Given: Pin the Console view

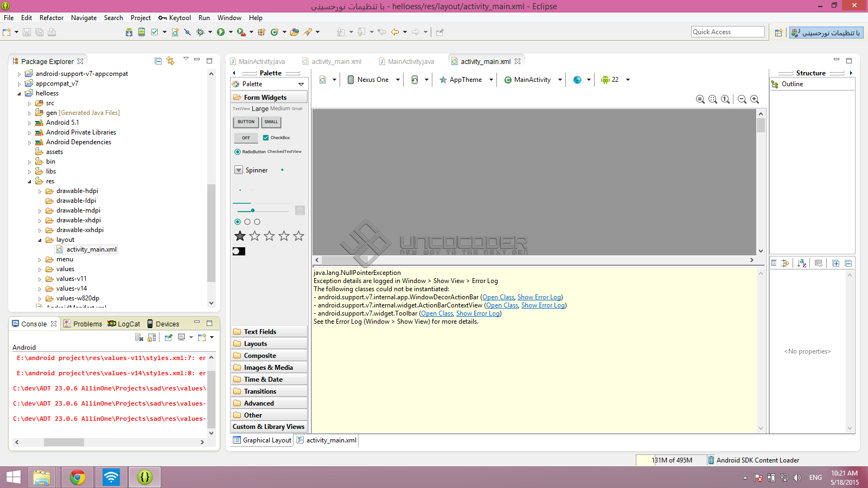Looking at the screenshot, I should coord(168,337).
